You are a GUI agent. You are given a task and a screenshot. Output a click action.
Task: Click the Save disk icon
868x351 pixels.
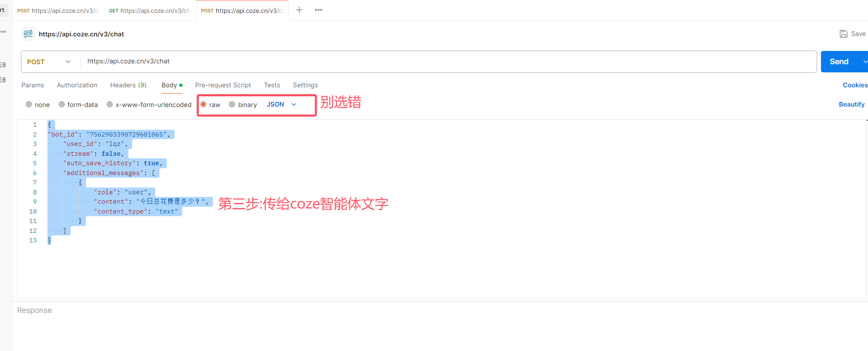844,34
